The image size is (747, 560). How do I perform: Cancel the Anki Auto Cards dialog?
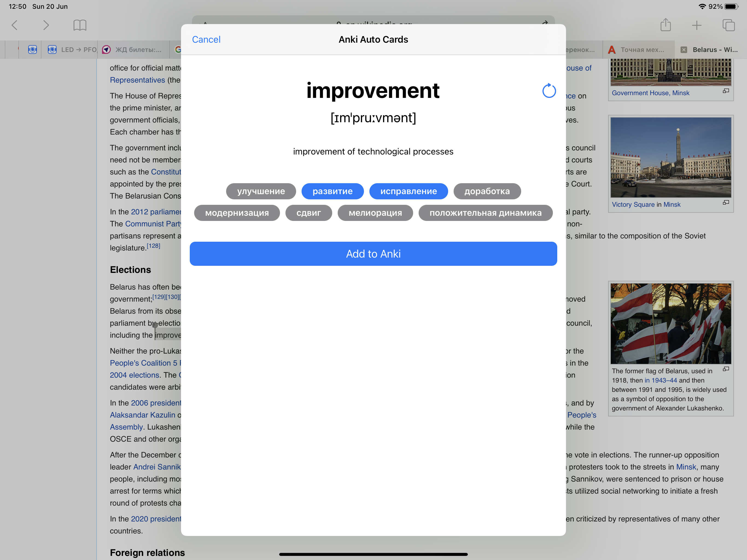coord(206,40)
